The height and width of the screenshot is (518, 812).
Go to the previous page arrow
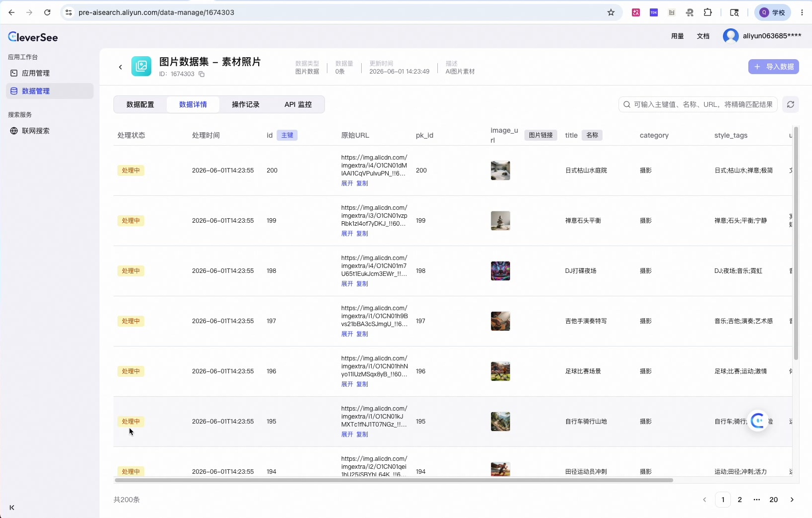(x=705, y=500)
